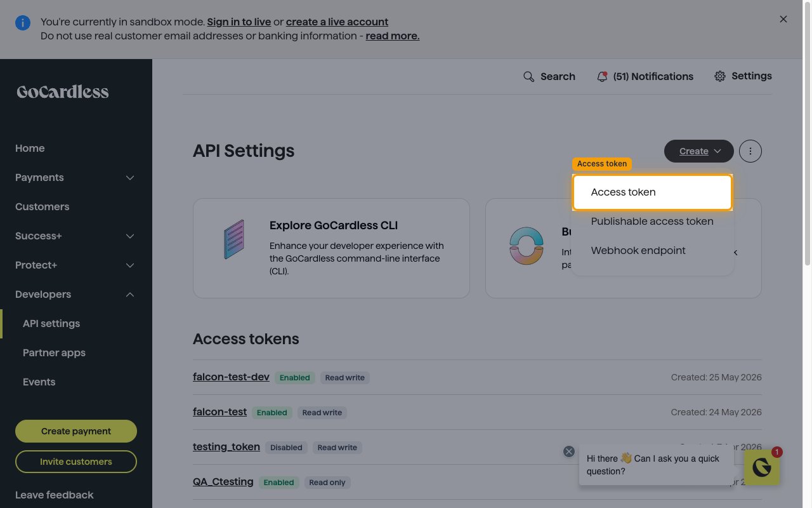
Task: Select Publishable access token option
Action: [x=652, y=221]
